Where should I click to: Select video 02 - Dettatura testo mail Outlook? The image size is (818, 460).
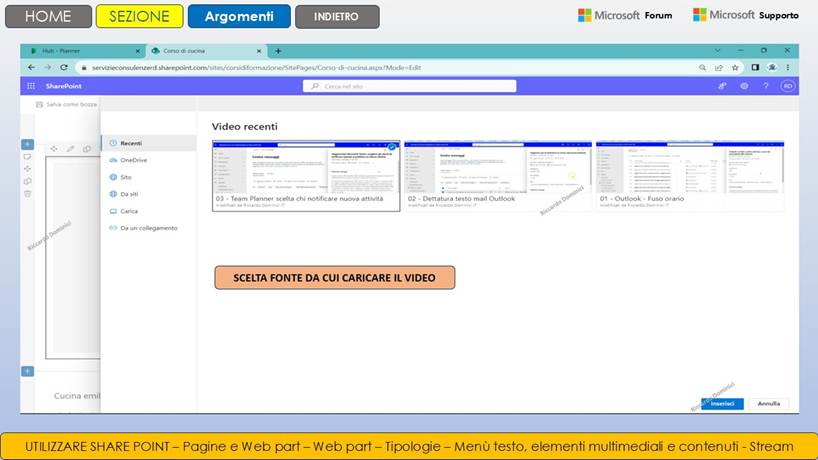coord(498,176)
